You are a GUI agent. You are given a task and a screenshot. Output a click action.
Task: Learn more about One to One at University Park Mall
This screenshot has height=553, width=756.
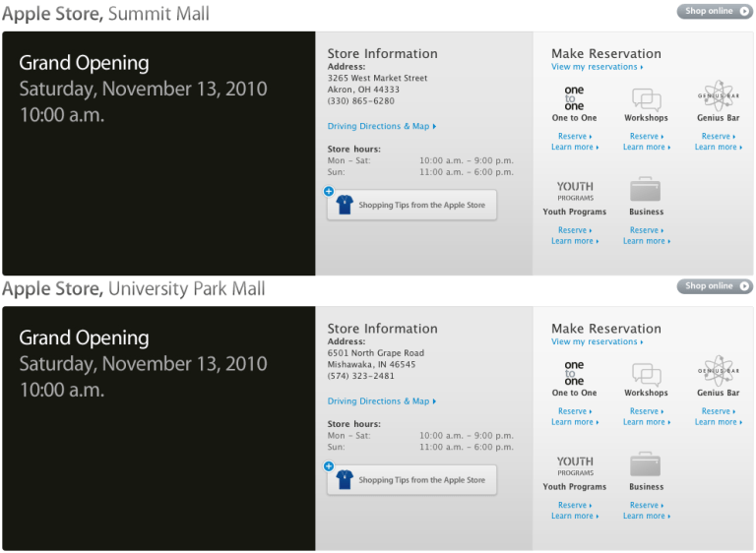(x=575, y=421)
